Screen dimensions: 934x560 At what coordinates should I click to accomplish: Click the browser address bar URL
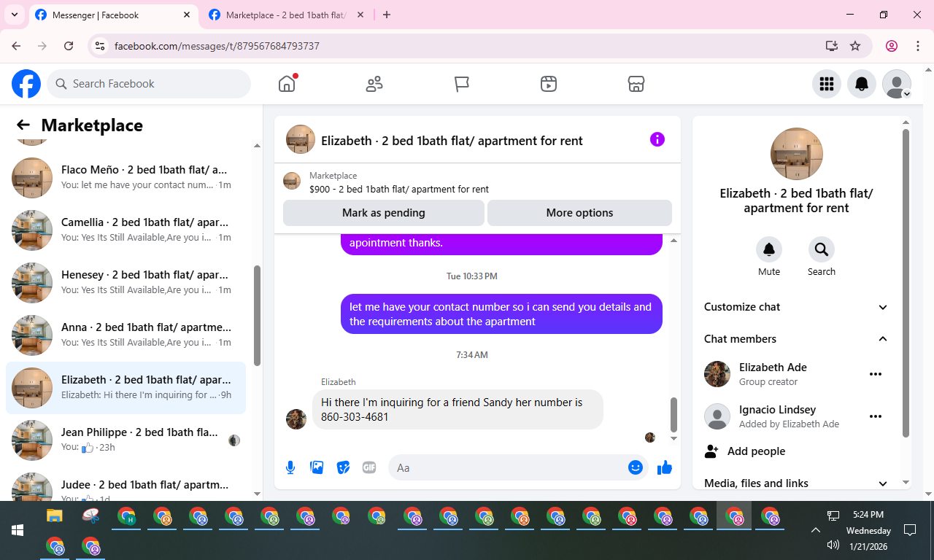[x=217, y=46]
